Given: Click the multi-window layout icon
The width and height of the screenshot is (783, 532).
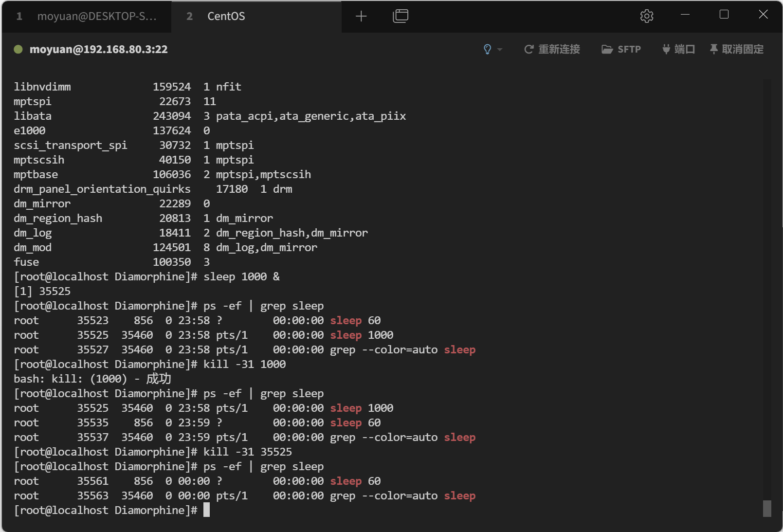Looking at the screenshot, I should tap(400, 17).
